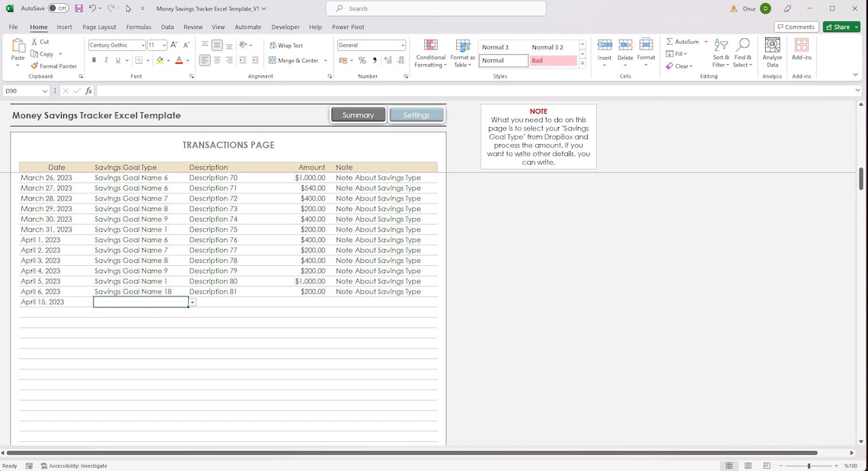868x471 pixels.
Task: Apply Merge & Center to selection
Action: [x=295, y=60]
